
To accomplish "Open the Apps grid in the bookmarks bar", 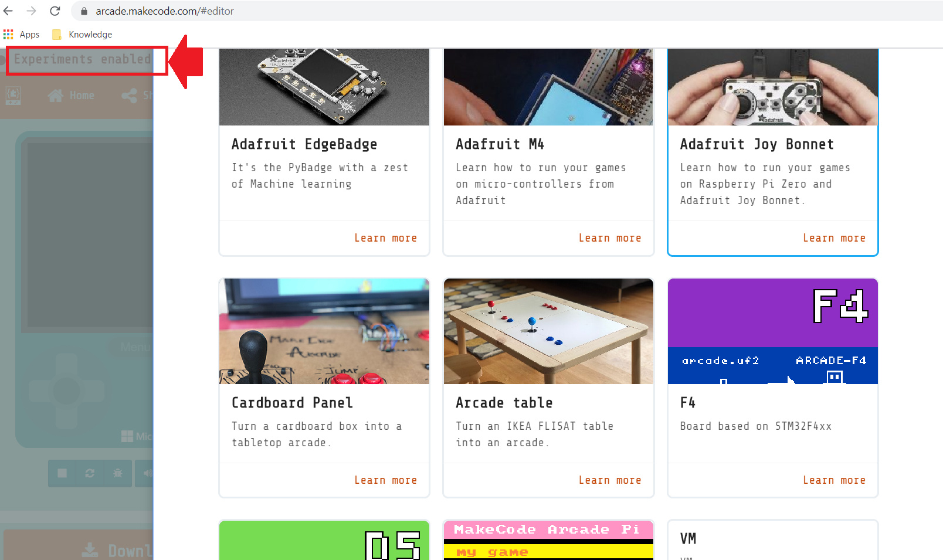I will [x=22, y=35].
